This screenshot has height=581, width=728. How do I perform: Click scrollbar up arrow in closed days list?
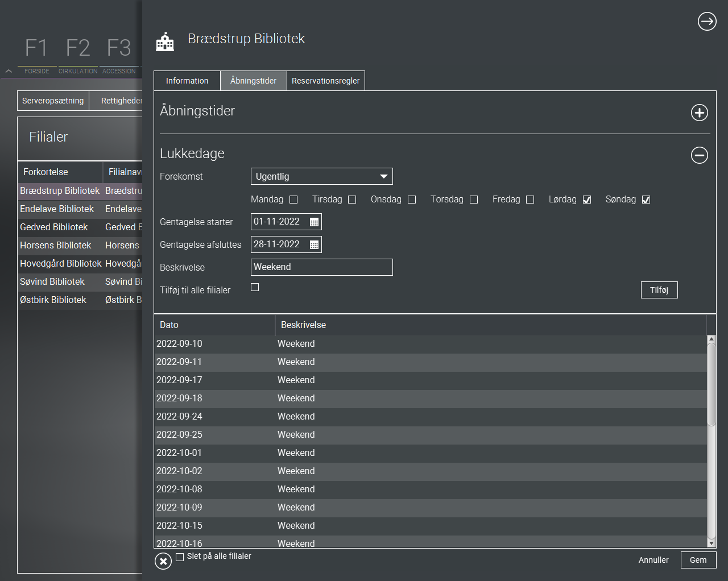pyautogui.click(x=712, y=339)
